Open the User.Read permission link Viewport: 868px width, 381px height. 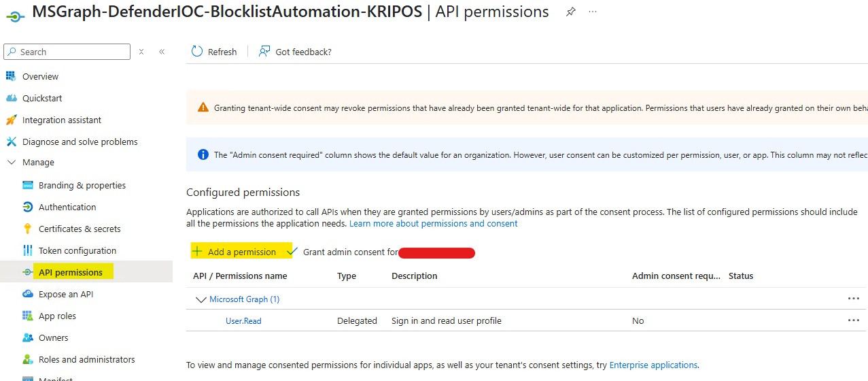pos(243,320)
